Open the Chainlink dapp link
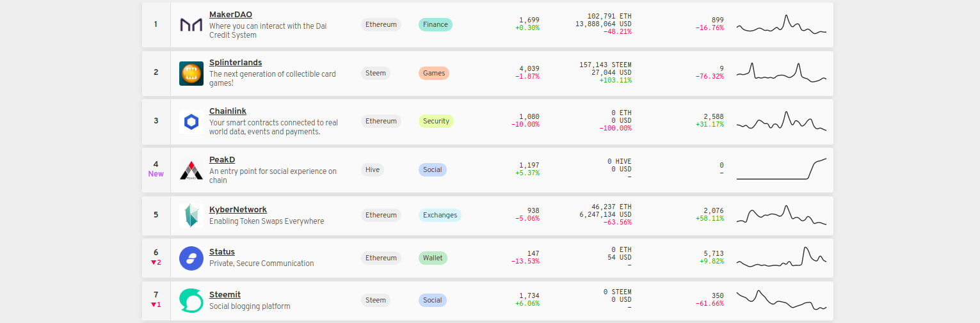The width and height of the screenshot is (980, 323). click(x=227, y=111)
